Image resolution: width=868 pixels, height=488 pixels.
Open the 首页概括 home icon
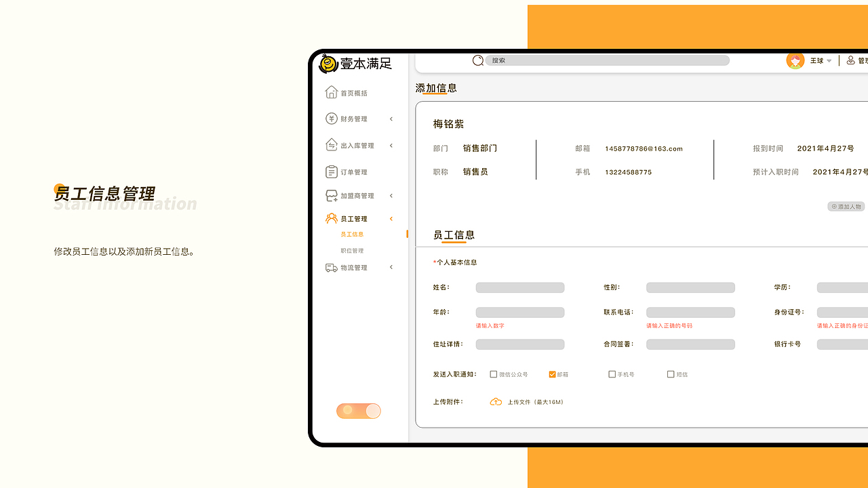[332, 91]
